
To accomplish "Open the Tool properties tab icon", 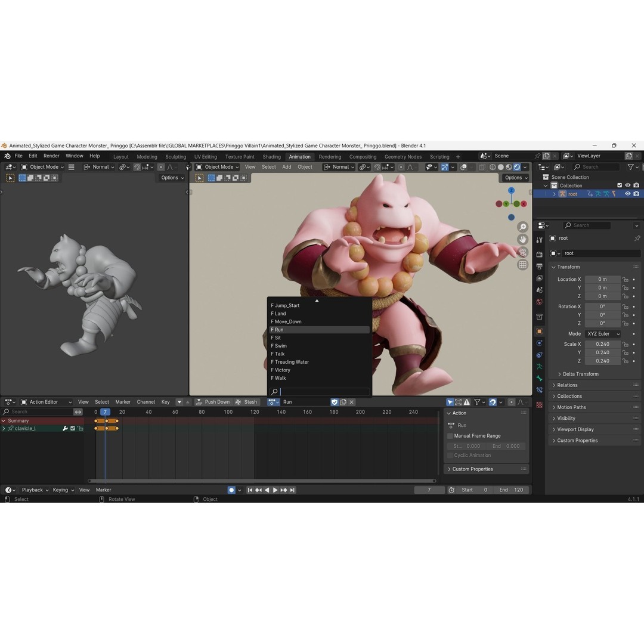I will point(539,240).
